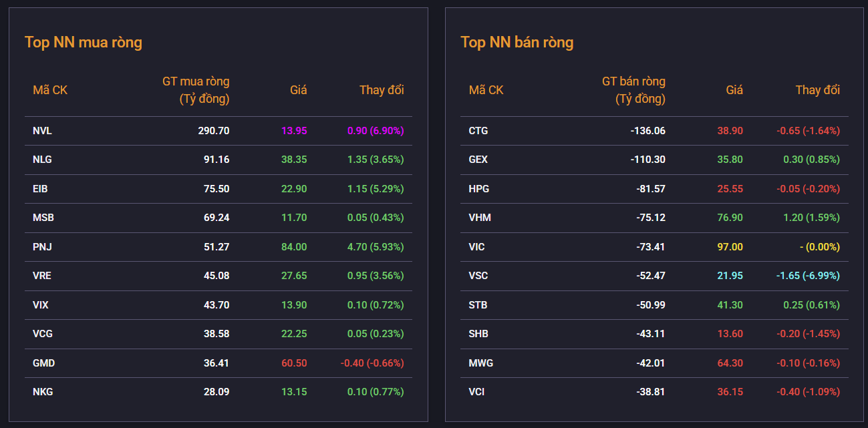Screen dimensions: 868x428
Task: Click VSC change -1.65 (-6.99%)
Action: coord(809,276)
